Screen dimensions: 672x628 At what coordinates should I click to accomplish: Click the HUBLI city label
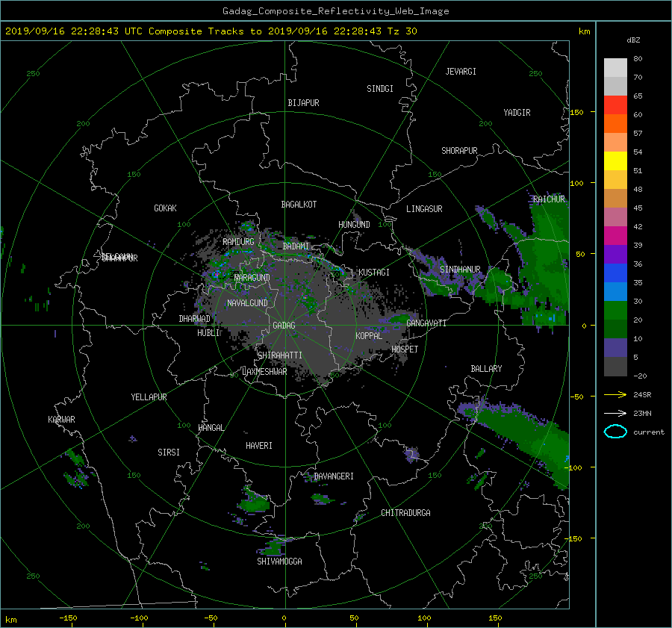tap(208, 333)
